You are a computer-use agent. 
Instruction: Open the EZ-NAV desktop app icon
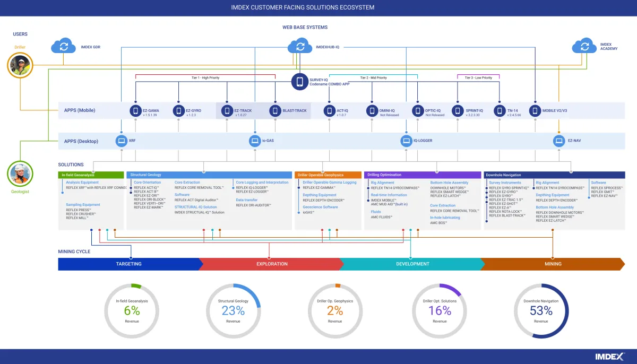559,141
